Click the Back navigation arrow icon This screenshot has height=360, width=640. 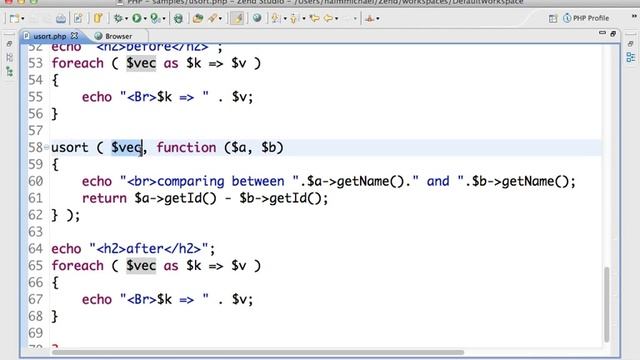(x=329, y=18)
